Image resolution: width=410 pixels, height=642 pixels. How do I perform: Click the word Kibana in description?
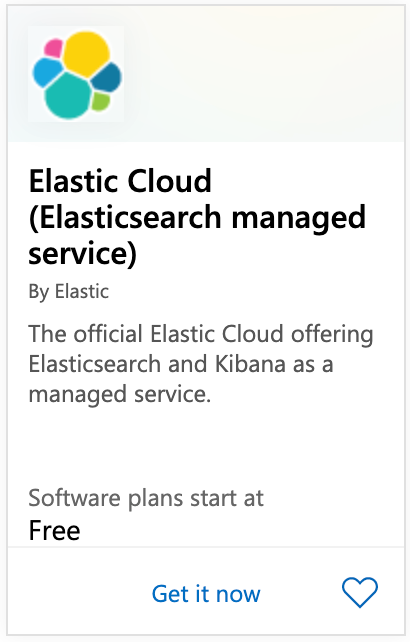pyautogui.click(x=250, y=364)
